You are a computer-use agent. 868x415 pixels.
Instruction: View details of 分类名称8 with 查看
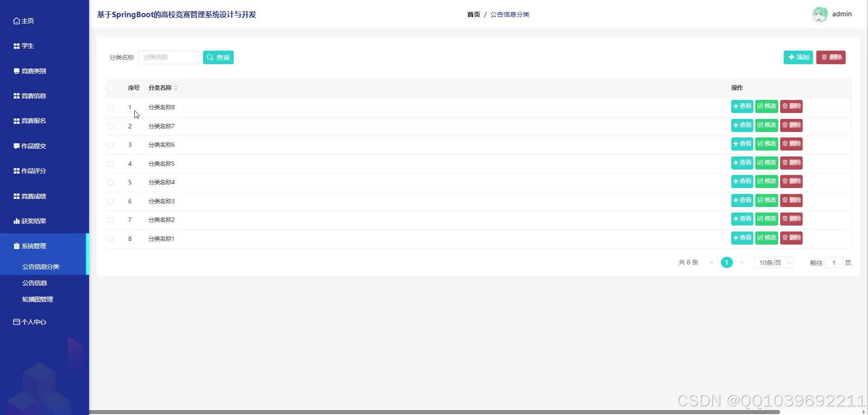click(x=742, y=106)
